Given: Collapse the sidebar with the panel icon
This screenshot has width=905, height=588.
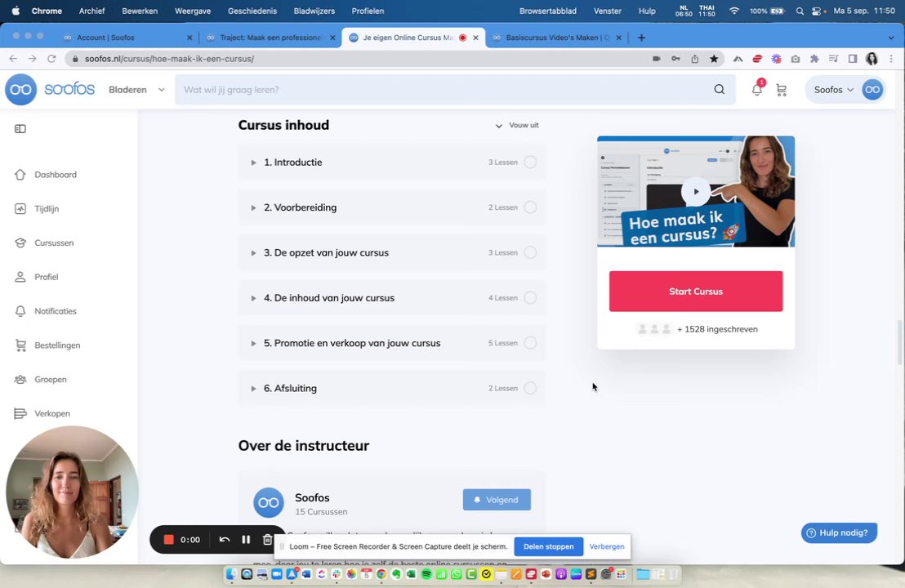Looking at the screenshot, I should coord(20,129).
